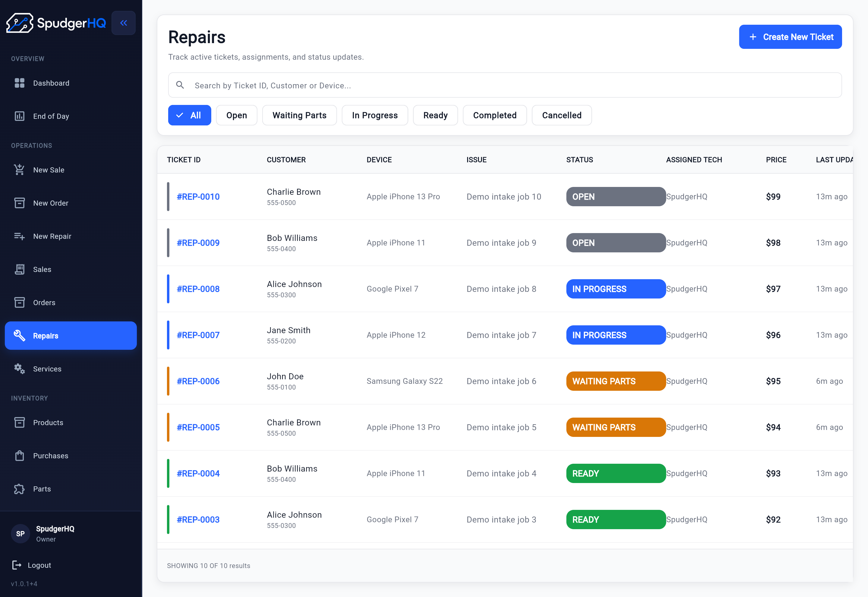Open ticket #REP-0008
Image resolution: width=868 pixels, height=597 pixels.
pos(198,289)
